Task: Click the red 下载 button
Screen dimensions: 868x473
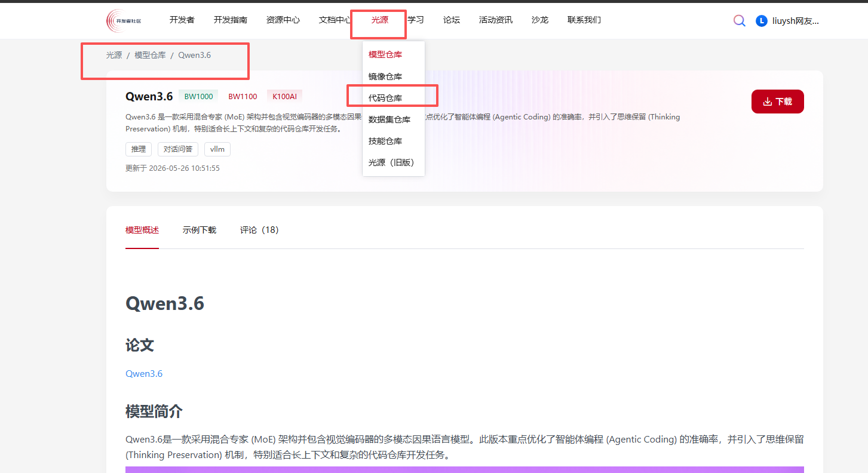Action: 778,102
